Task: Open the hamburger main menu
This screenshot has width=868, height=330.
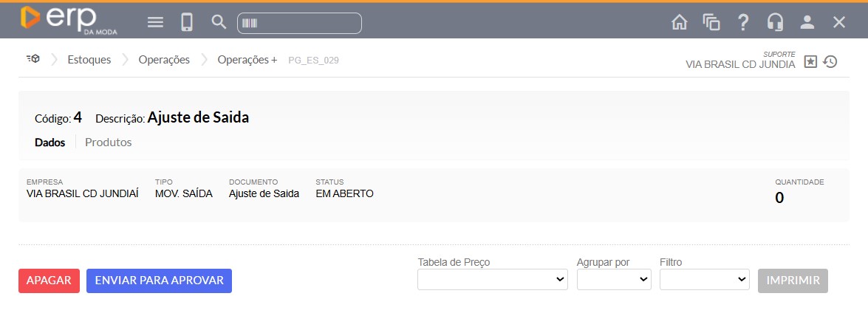Action: point(155,23)
